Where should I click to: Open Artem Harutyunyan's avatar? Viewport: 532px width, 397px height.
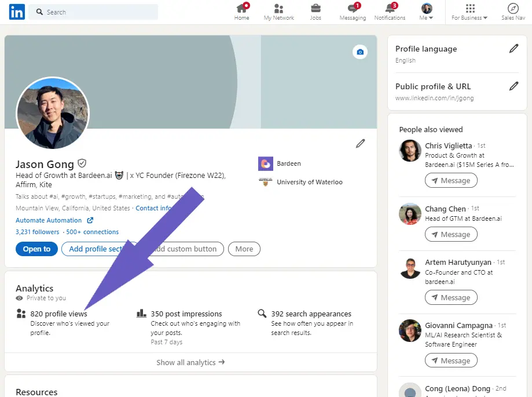(x=410, y=268)
